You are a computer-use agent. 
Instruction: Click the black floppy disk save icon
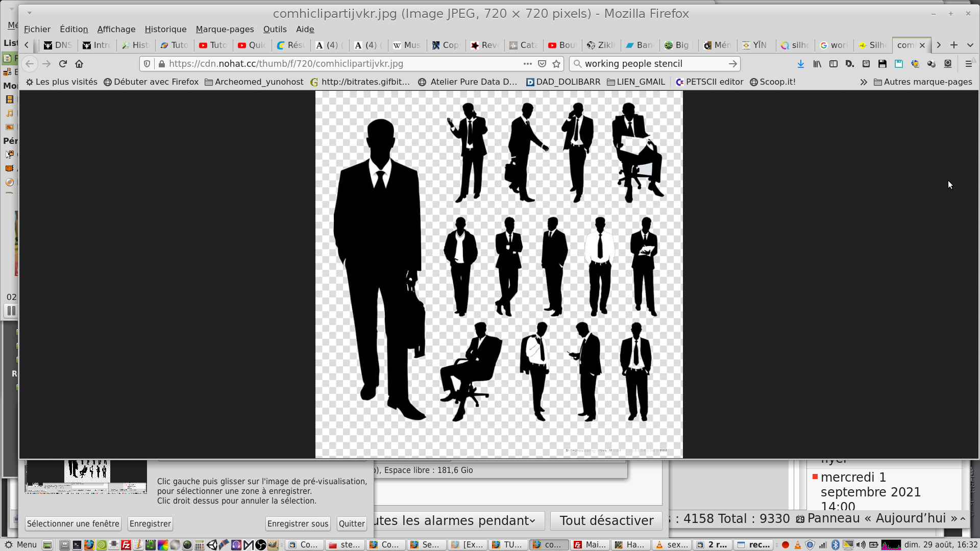pos(882,64)
